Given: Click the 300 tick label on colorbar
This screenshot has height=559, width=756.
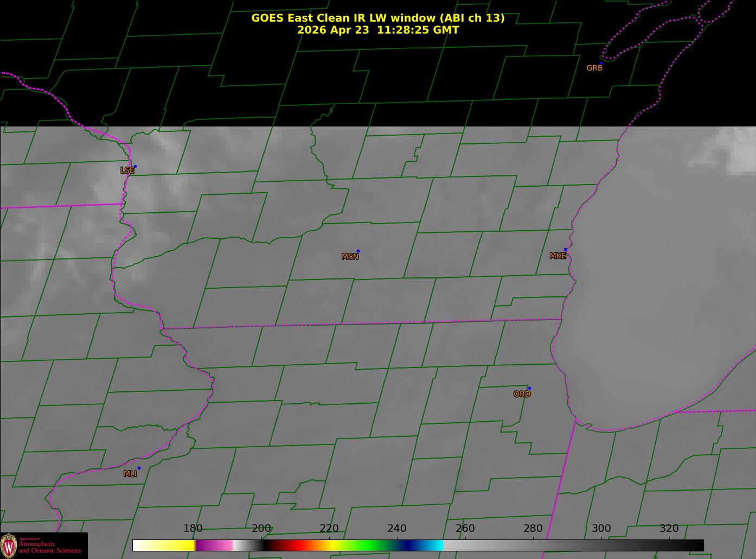Looking at the screenshot, I should (601, 528).
